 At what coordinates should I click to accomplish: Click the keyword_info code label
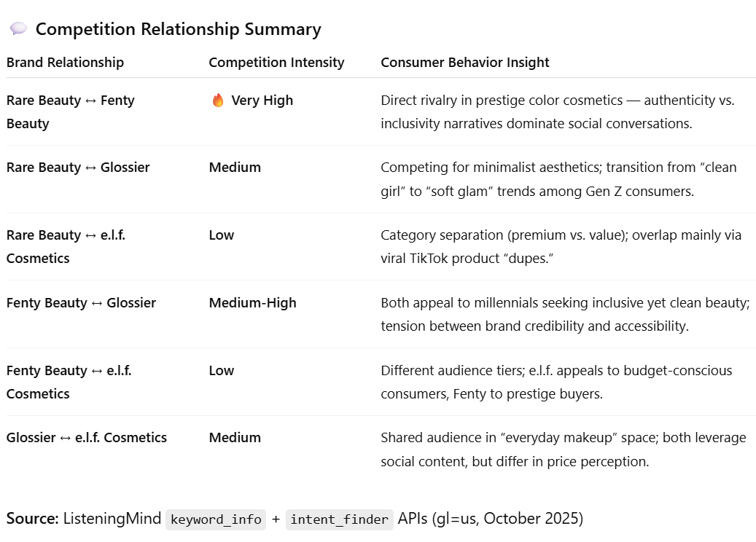coord(216,519)
